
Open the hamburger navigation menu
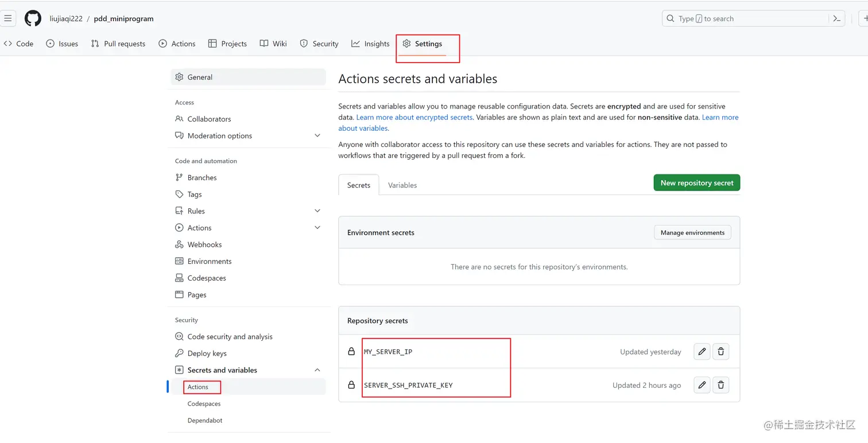[7, 18]
